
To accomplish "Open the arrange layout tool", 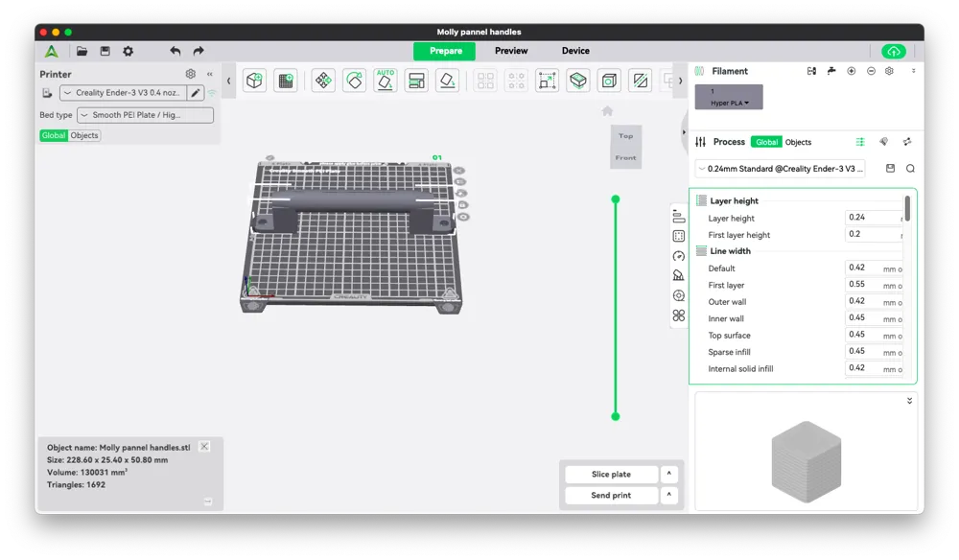I will point(416,81).
